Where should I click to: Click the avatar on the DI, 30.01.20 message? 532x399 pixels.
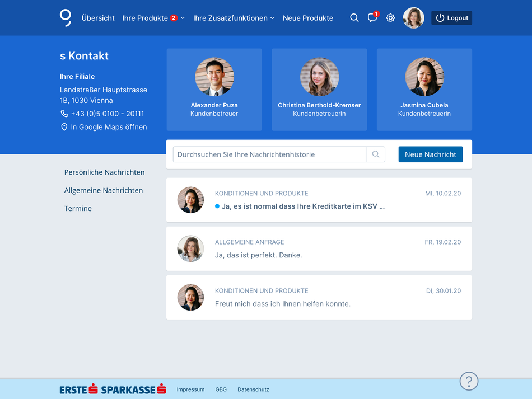(x=190, y=297)
